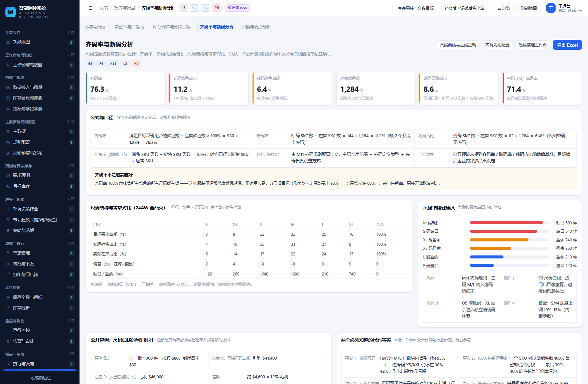Open 专项建议 (铺/调/清/追) sidebar item
The width and height of the screenshot is (588, 384).
tap(40, 220)
